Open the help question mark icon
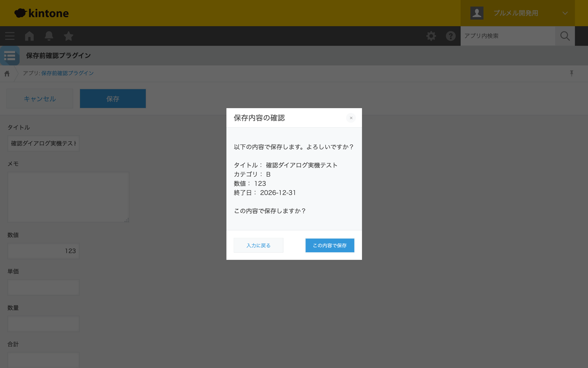The image size is (588, 368). (451, 36)
